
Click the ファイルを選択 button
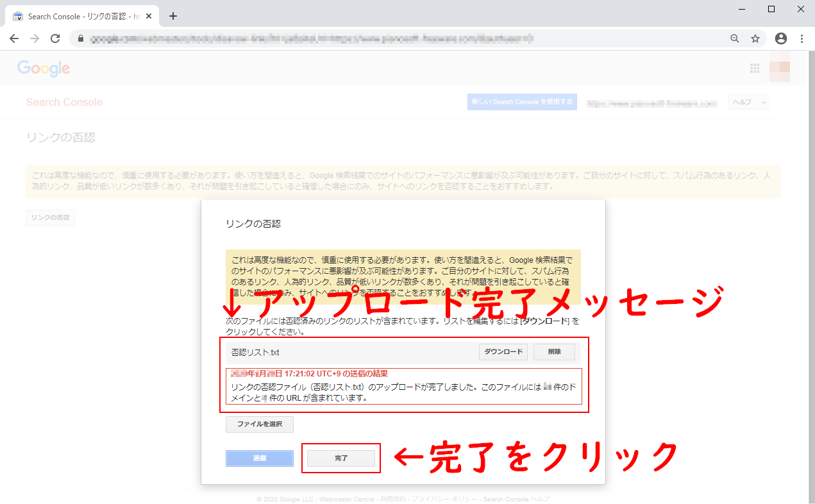pos(259,424)
